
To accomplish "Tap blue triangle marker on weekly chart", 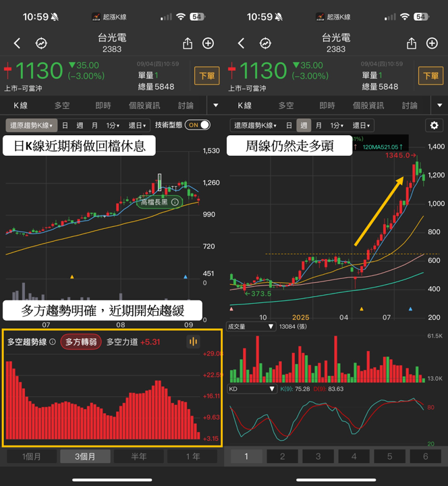I will click(410, 308).
